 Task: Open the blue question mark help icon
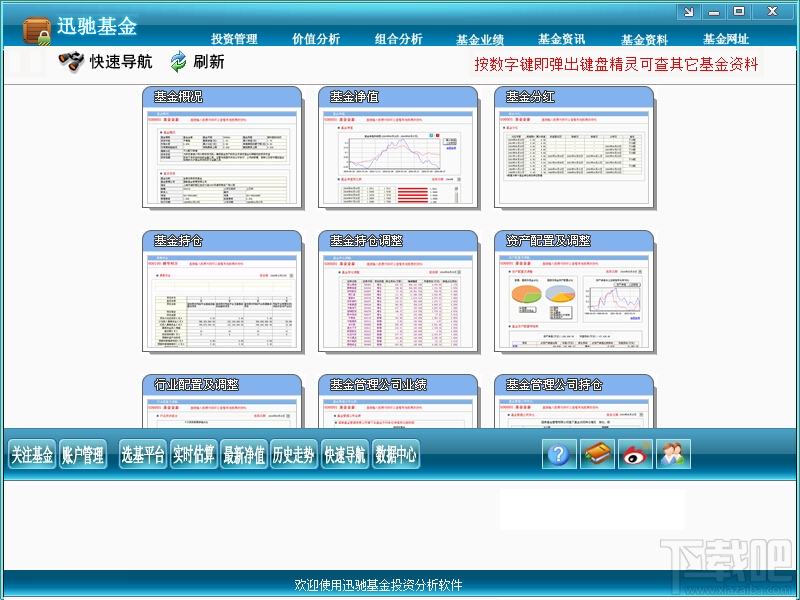[x=559, y=454]
